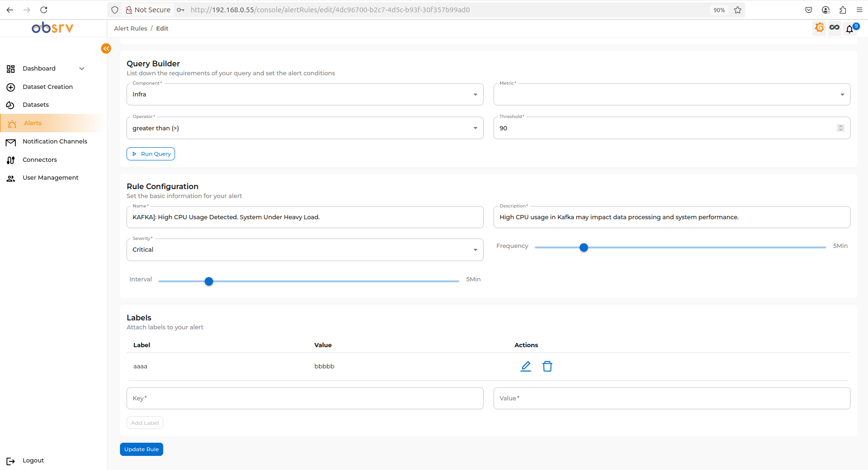Click the aaaa label cell

click(x=140, y=366)
